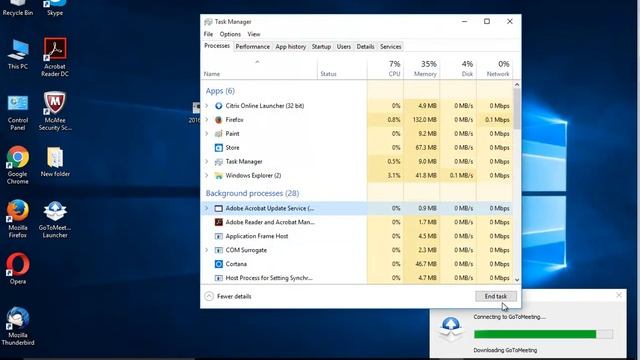Image resolution: width=640 pixels, height=360 pixels.
Task: Open the Options menu
Action: (x=230, y=34)
